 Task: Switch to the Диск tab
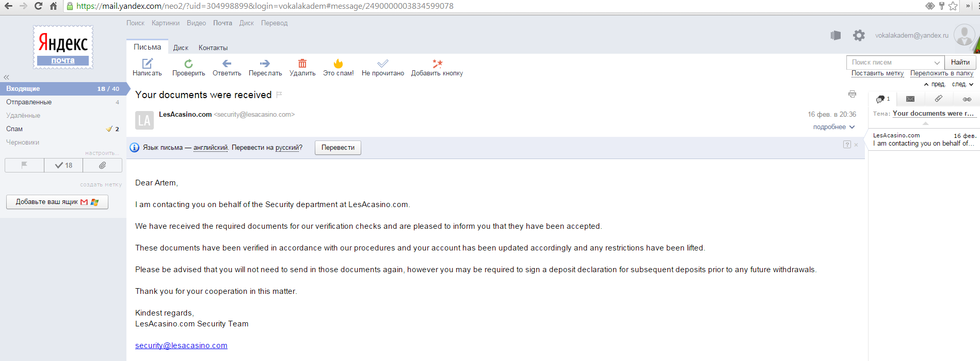pyautogui.click(x=181, y=48)
